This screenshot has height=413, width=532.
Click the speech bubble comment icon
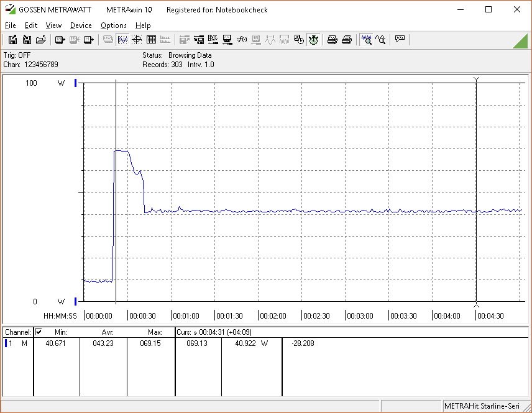click(x=400, y=40)
